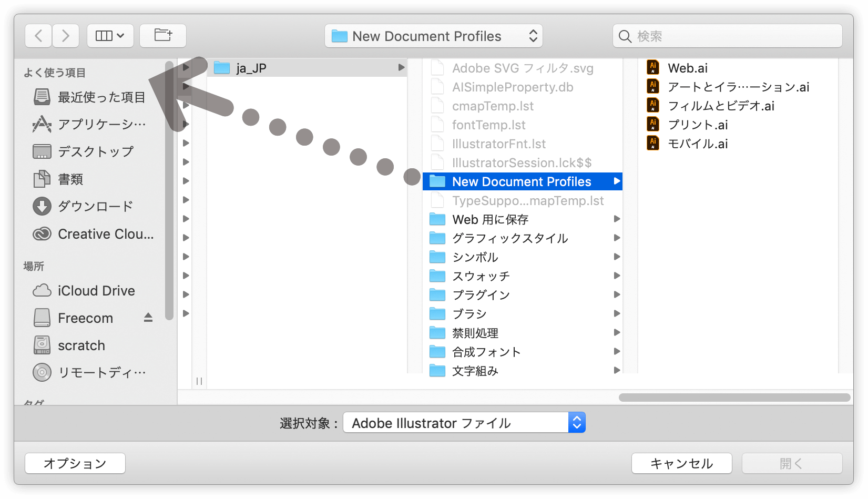Click the オプション button
Viewport: 868px width, 499px height.
75,463
